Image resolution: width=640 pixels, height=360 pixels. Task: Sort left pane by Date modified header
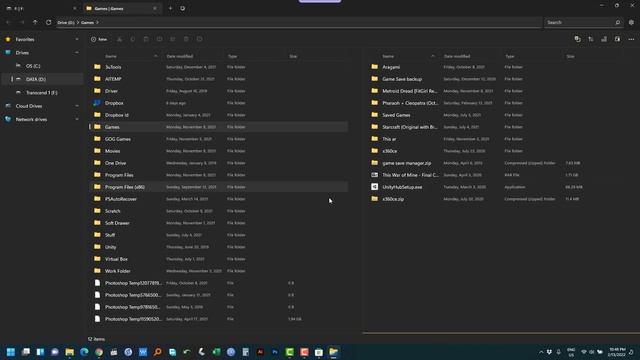[x=180, y=56]
